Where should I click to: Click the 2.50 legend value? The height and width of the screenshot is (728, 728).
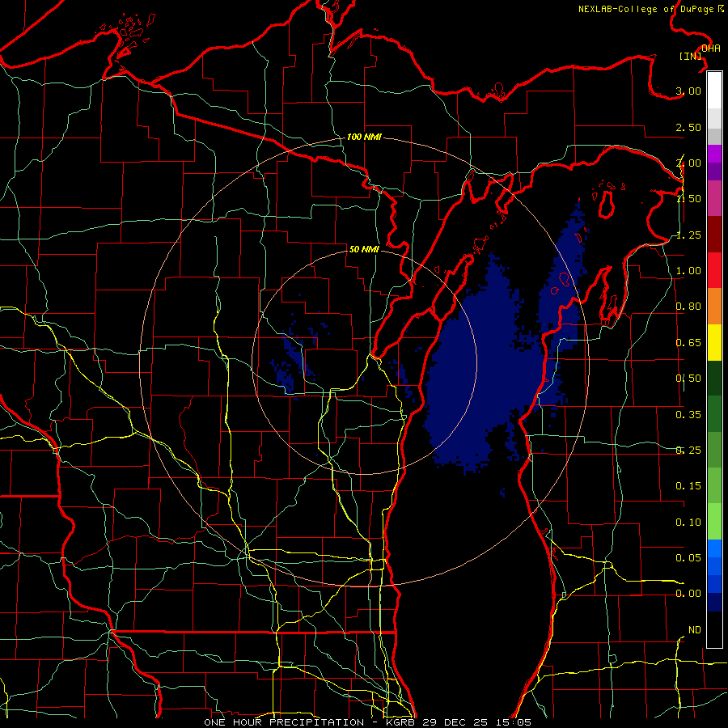[x=688, y=127]
